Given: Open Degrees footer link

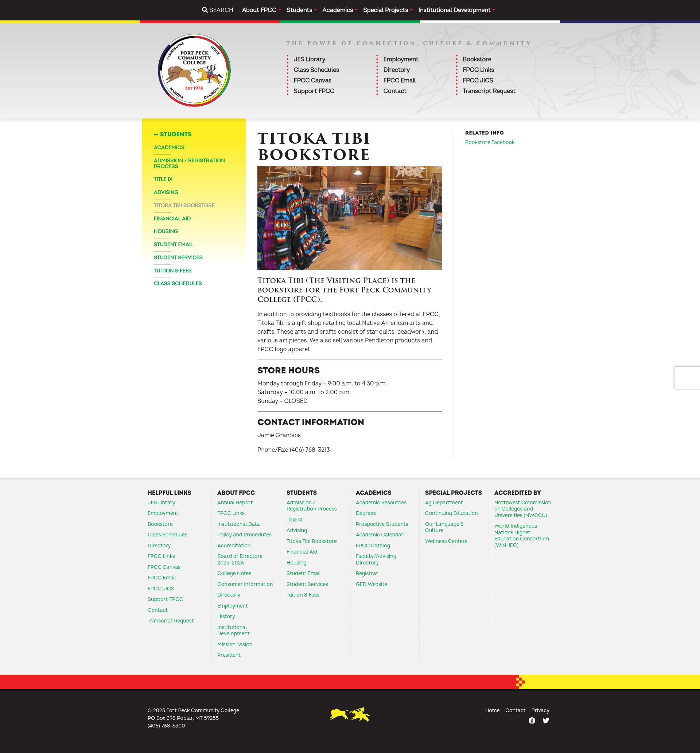Looking at the screenshot, I should coord(365,513).
